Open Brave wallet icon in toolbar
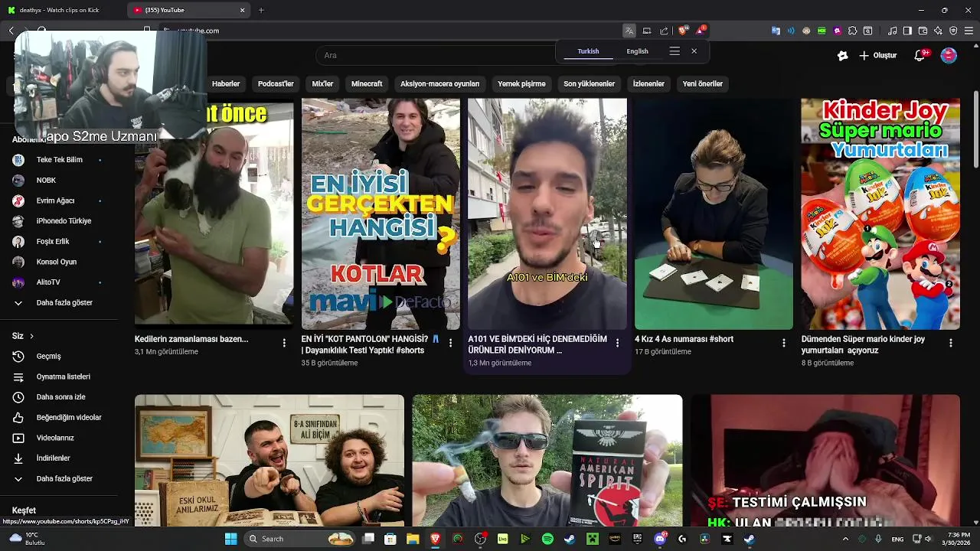Viewport: 980px width, 551px height. click(923, 31)
